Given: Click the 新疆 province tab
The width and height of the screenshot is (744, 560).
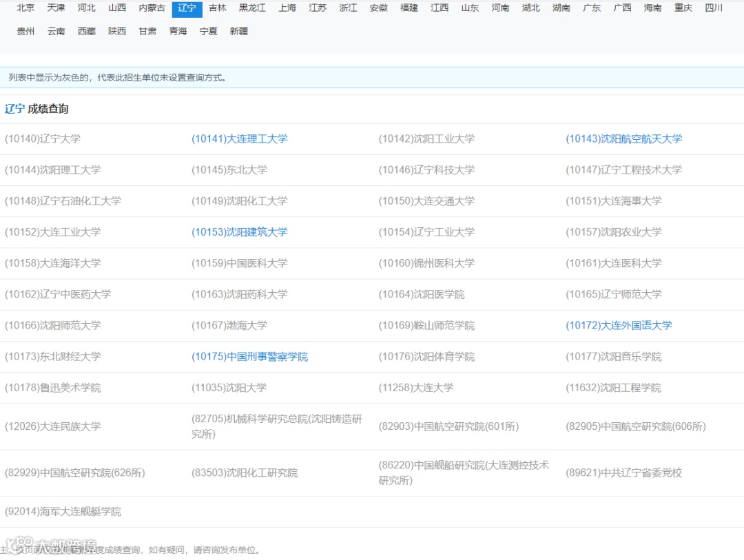Looking at the screenshot, I should (x=238, y=31).
